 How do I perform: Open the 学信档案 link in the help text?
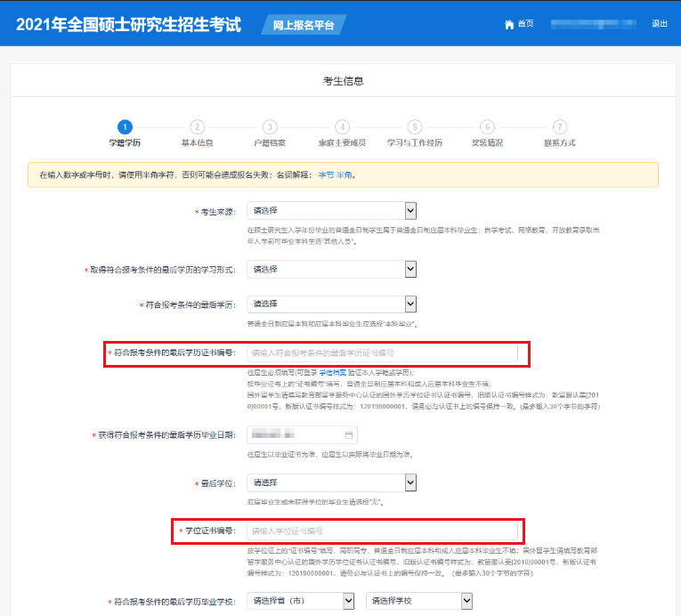pos(332,372)
